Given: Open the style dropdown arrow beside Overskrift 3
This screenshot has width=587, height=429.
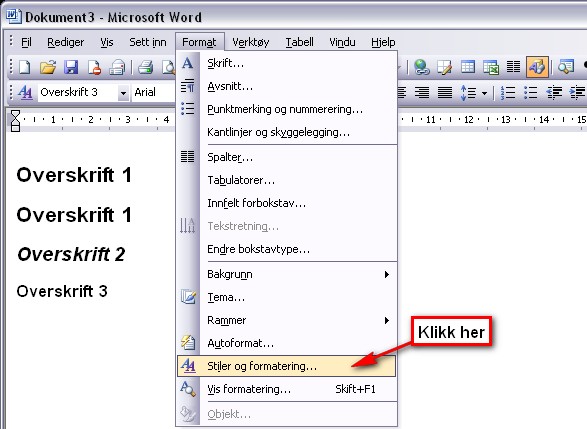Looking at the screenshot, I should tap(123, 93).
